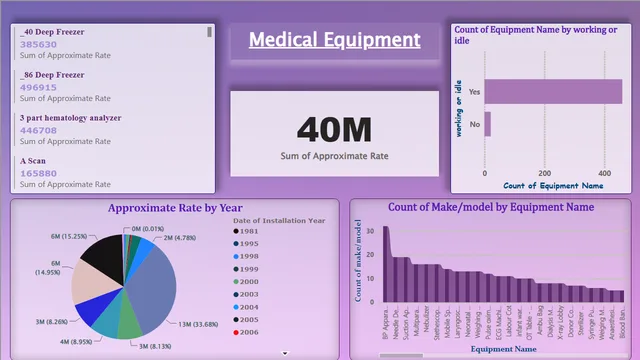The width and height of the screenshot is (640, 360).
Task: Select the 1998 year legend entry
Action: (x=246, y=256)
